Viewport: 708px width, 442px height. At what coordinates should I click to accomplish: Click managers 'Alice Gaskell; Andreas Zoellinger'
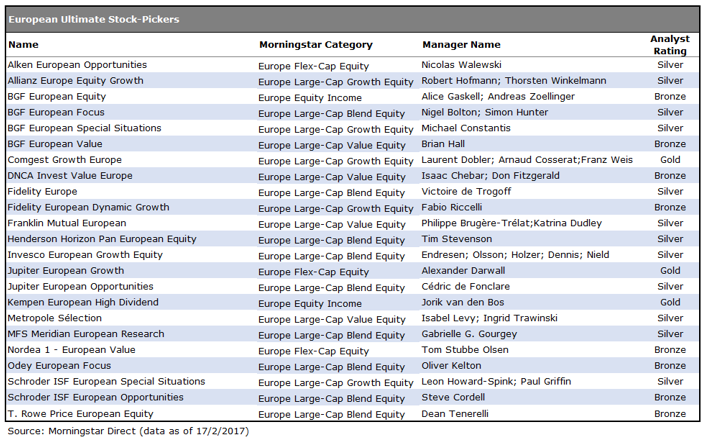click(x=498, y=97)
